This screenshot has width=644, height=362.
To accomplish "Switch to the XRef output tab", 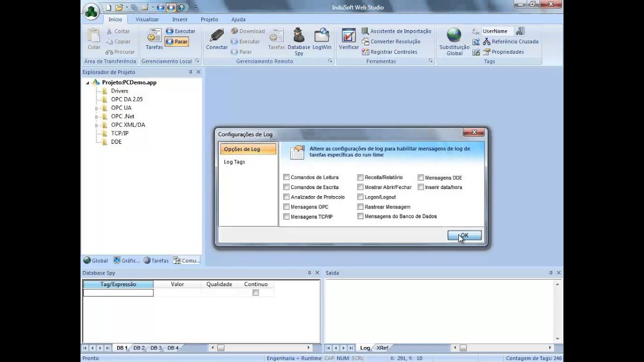I will [x=382, y=348].
